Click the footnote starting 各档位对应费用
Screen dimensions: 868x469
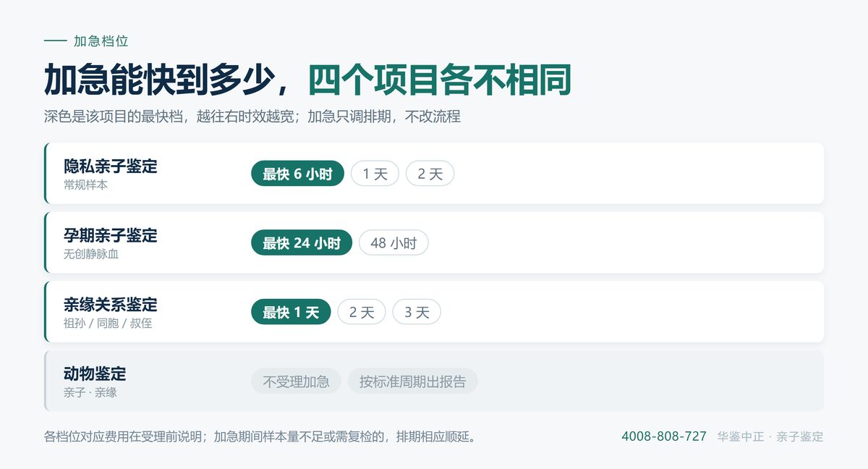[x=260, y=436]
